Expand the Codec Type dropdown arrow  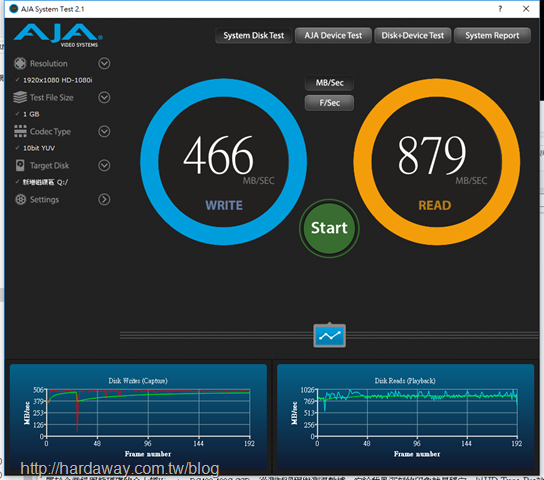coord(104,131)
